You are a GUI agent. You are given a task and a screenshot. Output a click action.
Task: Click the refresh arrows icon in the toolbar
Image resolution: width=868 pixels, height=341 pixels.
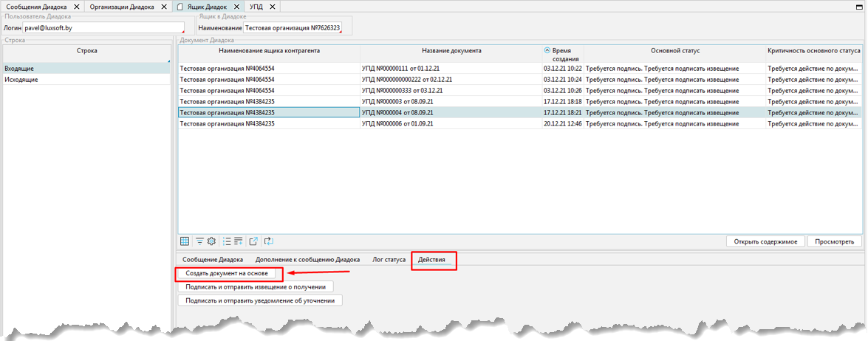[x=268, y=241]
